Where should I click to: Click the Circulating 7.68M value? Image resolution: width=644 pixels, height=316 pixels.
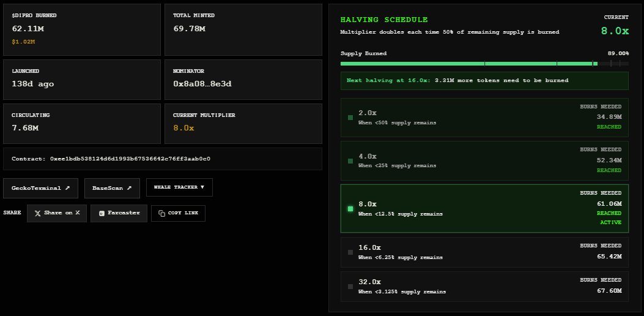25,128
